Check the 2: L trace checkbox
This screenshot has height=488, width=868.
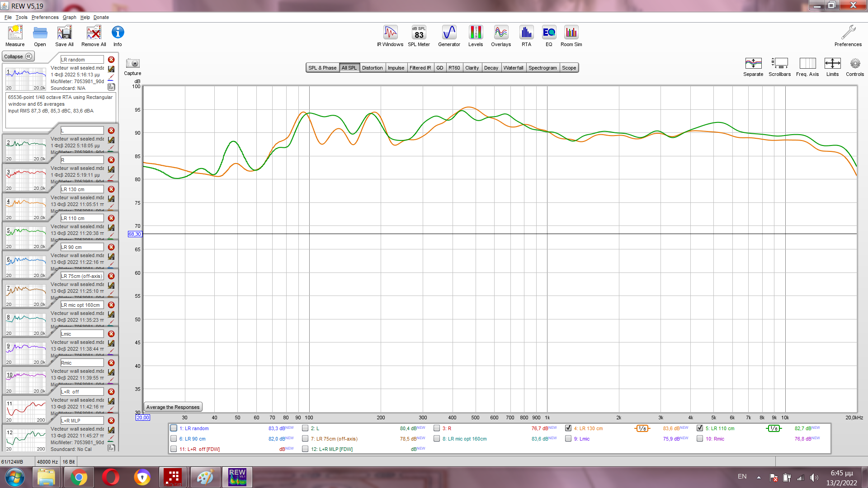305,428
